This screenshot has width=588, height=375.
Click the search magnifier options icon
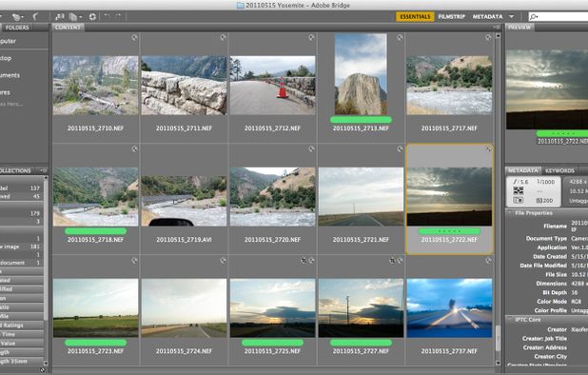click(534, 16)
